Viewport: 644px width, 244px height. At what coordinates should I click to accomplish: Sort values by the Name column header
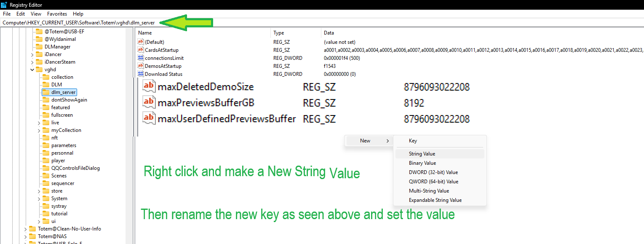click(x=145, y=33)
